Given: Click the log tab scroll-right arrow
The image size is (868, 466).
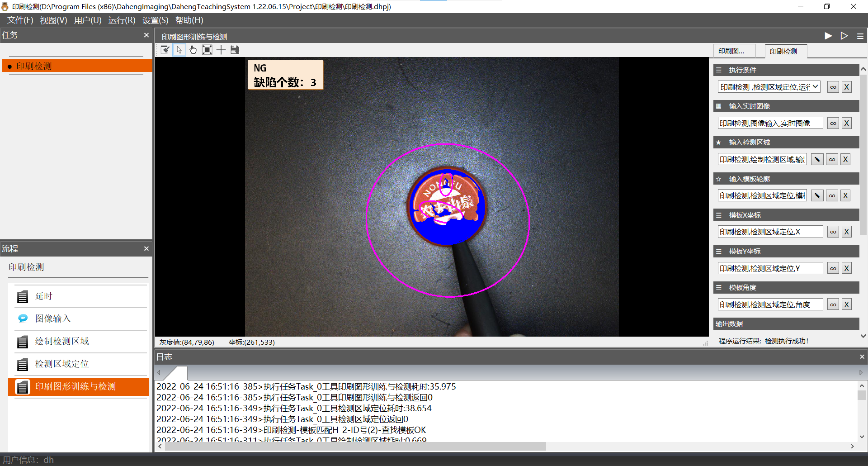Looking at the screenshot, I should click(861, 373).
